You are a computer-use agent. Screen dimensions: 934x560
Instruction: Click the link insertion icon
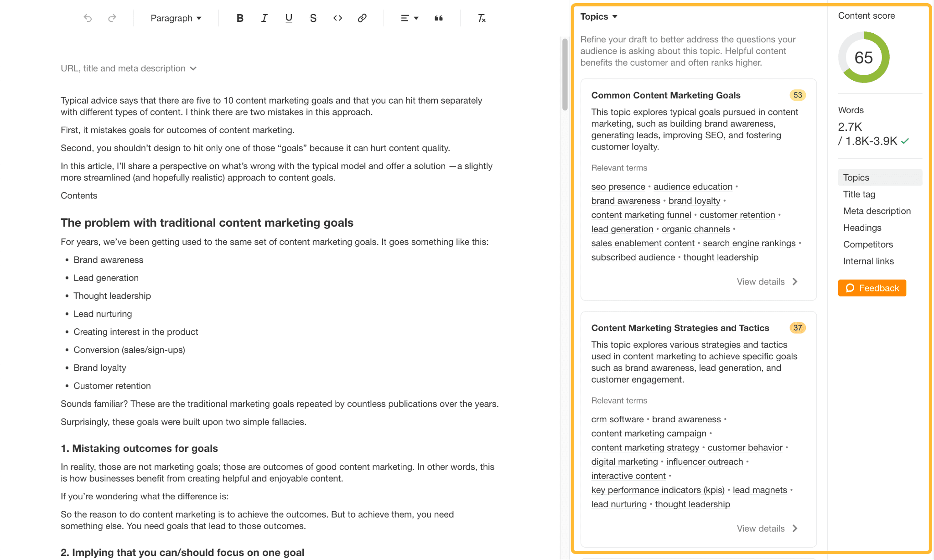(x=361, y=18)
